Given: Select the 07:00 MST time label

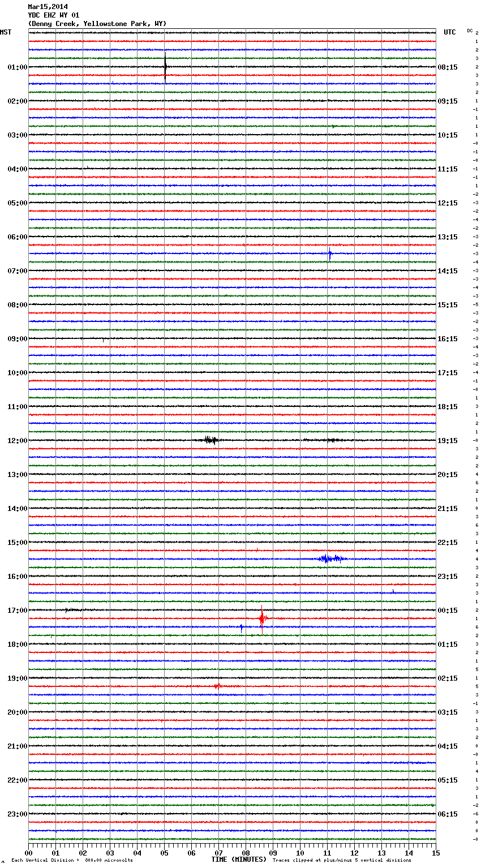Looking at the screenshot, I should (x=18, y=271).
